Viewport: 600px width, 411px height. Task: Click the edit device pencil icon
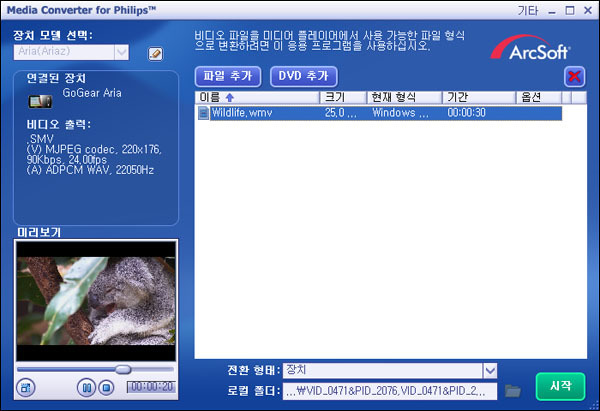pyautogui.click(x=155, y=54)
